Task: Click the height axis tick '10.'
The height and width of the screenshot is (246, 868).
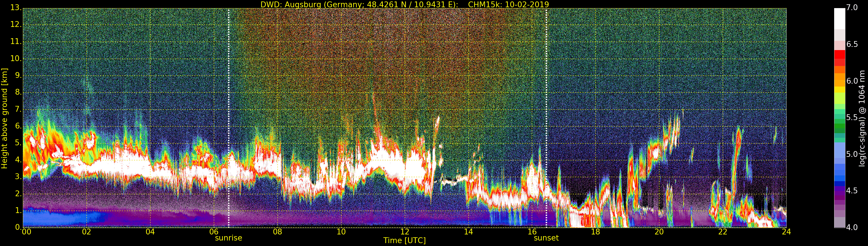Action: coord(16,58)
